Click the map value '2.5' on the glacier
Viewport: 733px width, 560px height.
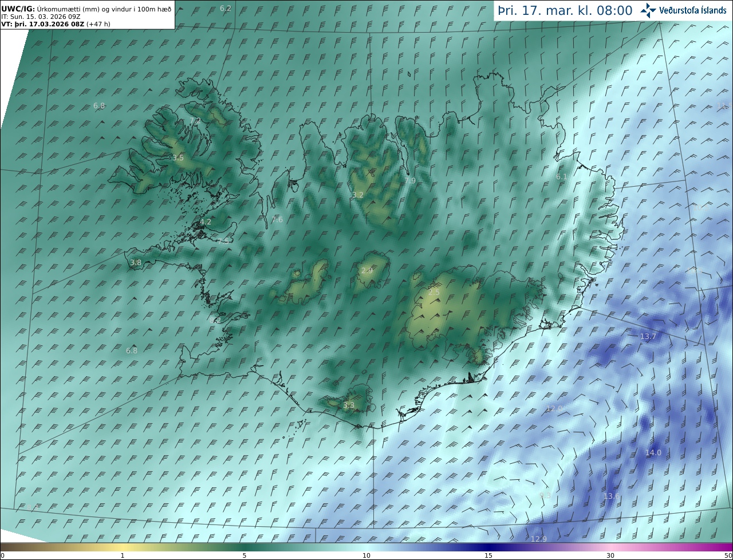(x=434, y=293)
